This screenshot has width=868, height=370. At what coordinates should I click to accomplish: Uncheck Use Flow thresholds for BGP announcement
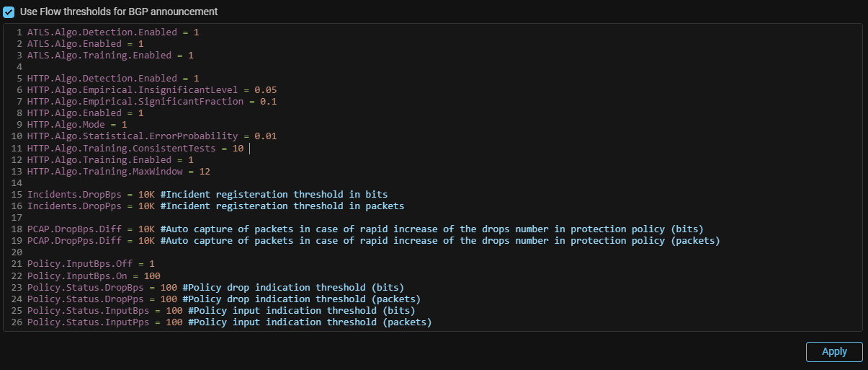(9, 12)
